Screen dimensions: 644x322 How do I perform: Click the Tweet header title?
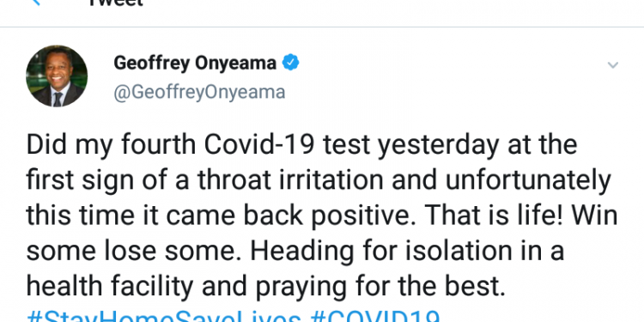[116, 3]
